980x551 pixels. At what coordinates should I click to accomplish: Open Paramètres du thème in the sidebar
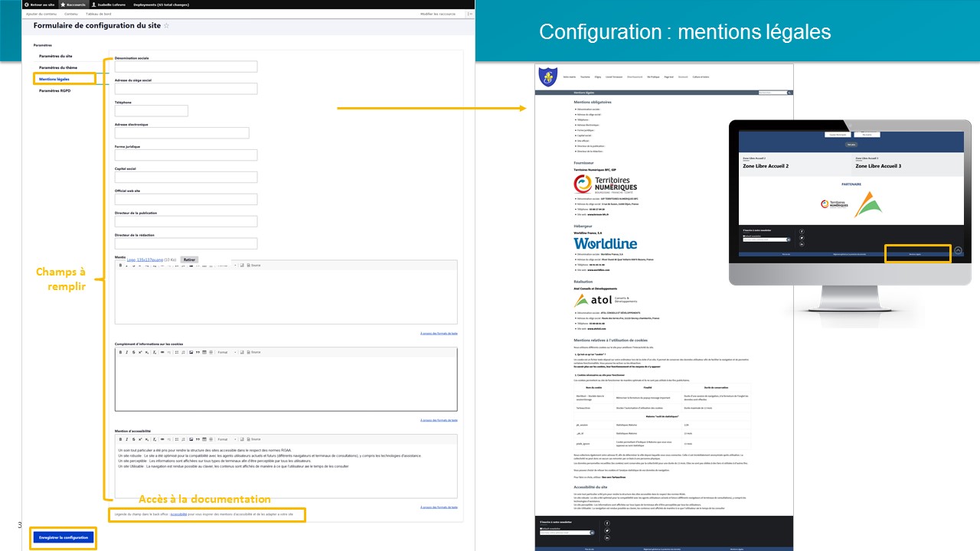pos(58,67)
